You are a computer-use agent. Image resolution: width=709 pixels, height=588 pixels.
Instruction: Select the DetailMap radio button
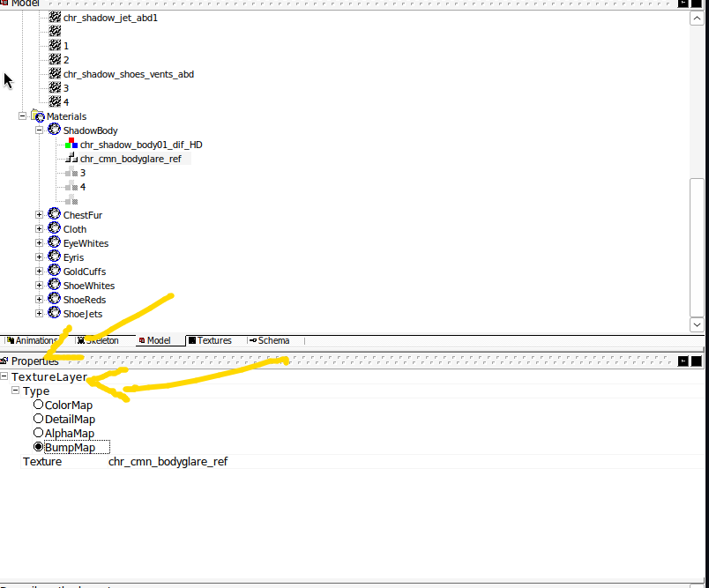click(39, 420)
